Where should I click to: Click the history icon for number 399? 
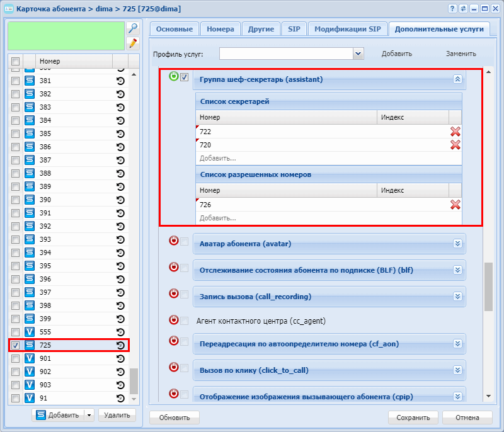tap(120, 319)
